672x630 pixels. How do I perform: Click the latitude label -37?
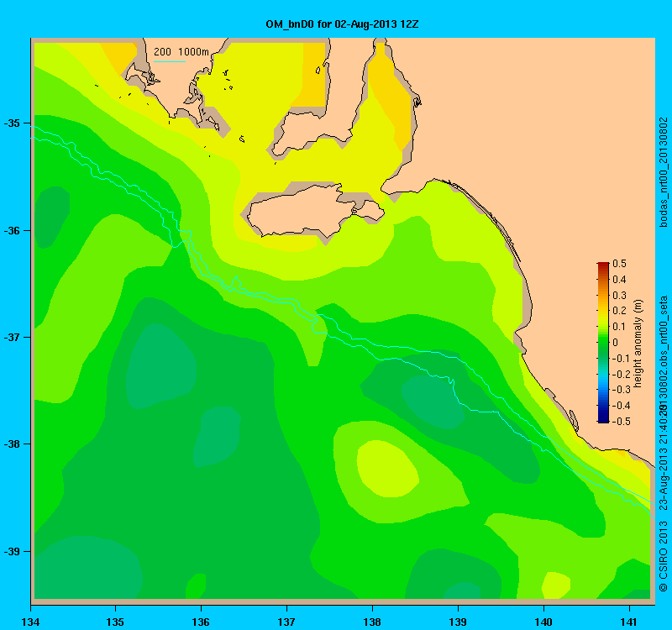click(x=12, y=338)
